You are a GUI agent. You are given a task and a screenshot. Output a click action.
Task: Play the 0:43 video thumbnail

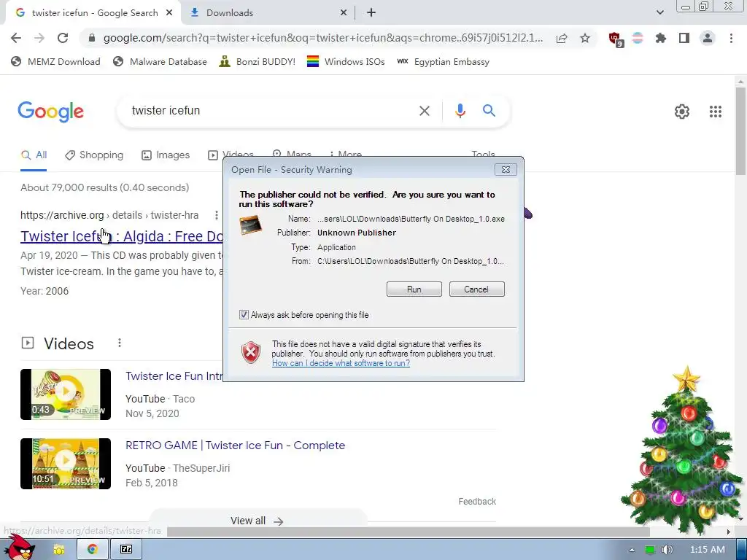(x=65, y=394)
